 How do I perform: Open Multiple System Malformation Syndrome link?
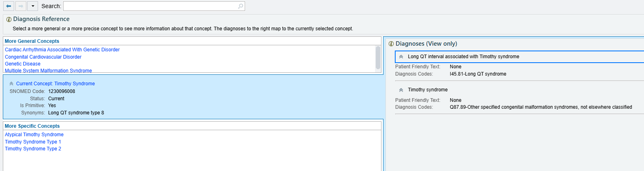coord(48,70)
